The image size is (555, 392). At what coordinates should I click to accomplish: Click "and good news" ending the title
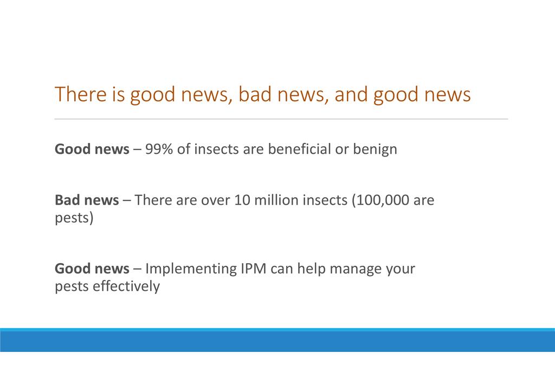pyautogui.click(x=403, y=95)
